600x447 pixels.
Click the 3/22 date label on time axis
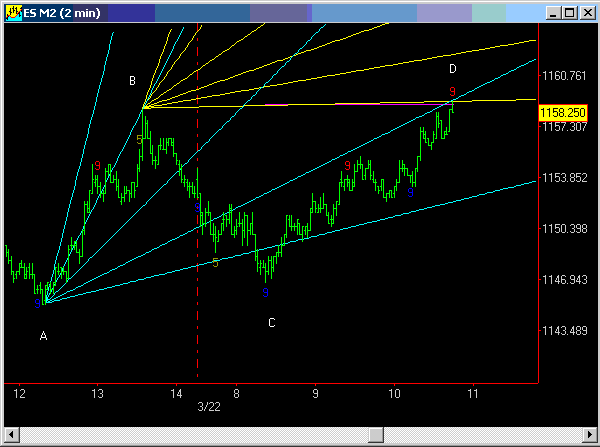[208, 406]
